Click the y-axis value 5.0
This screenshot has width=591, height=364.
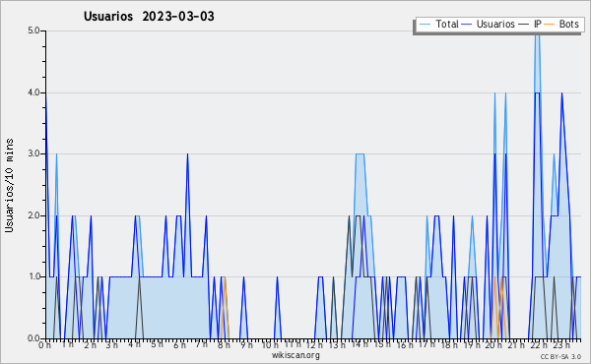coord(33,30)
